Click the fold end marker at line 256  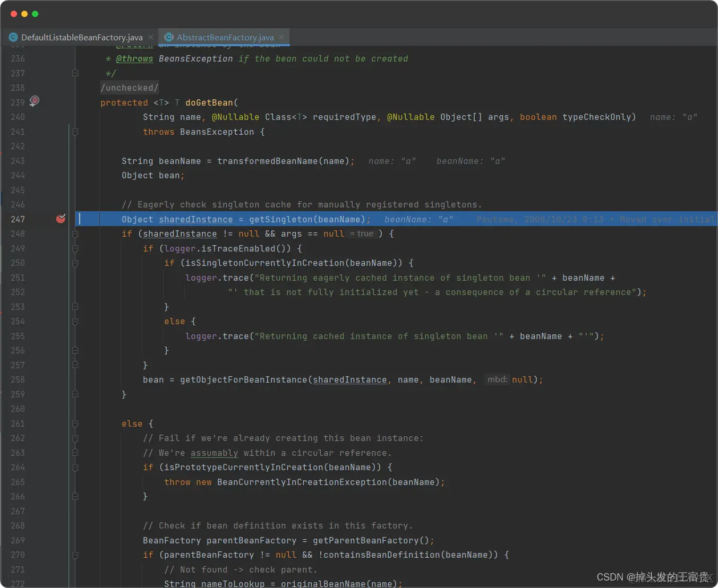[75, 350]
